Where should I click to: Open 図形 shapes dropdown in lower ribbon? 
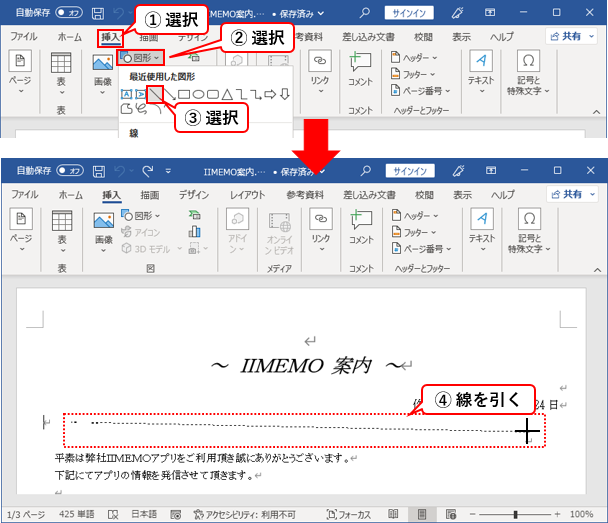tap(140, 215)
